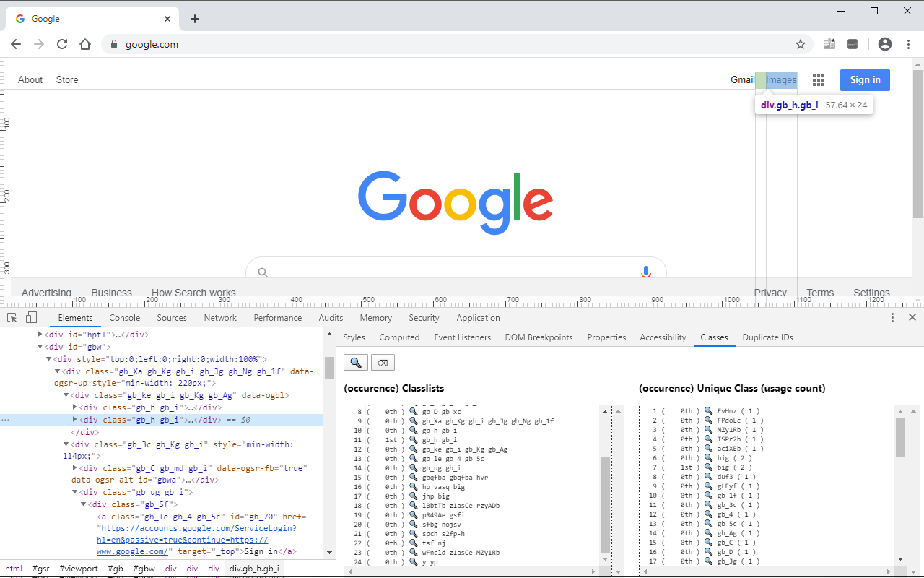Image resolution: width=924 pixels, height=578 pixels.
Task: Reload the page
Action: point(62,44)
